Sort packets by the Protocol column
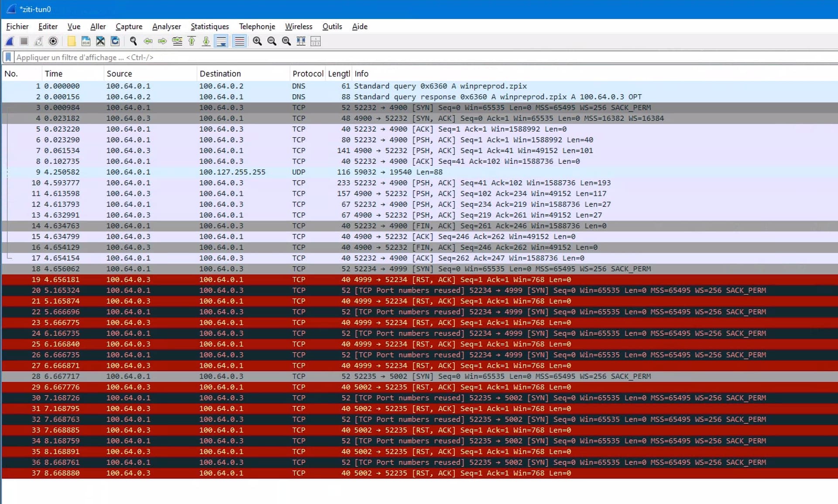Screen dimensions: 838x504 308,74
